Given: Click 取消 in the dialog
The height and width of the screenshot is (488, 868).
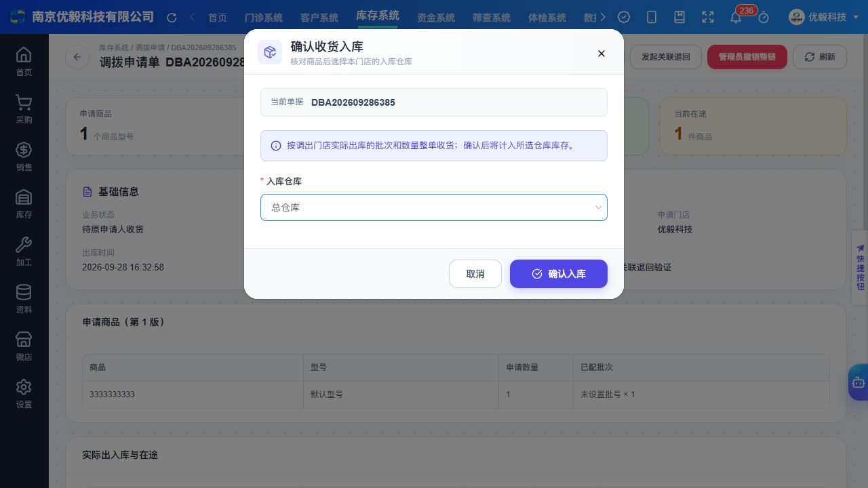Looking at the screenshot, I should pos(475,274).
